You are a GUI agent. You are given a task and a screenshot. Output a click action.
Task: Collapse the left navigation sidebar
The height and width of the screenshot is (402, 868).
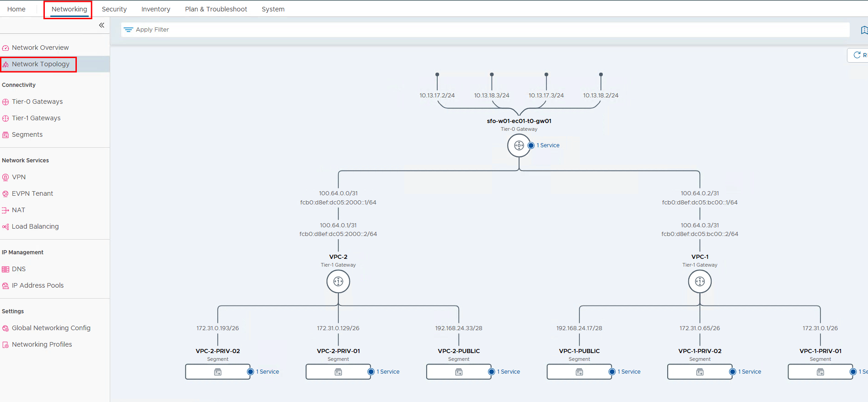pyautogui.click(x=102, y=25)
